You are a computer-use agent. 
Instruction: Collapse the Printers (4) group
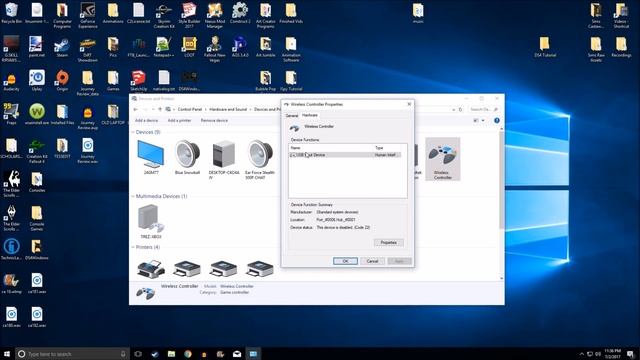[x=133, y=247]
